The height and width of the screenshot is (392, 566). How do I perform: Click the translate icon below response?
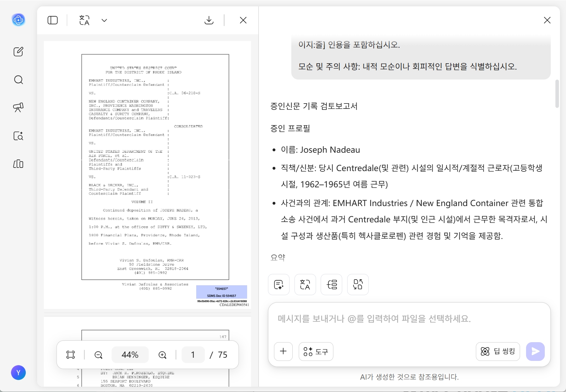(x=305, y=285)
